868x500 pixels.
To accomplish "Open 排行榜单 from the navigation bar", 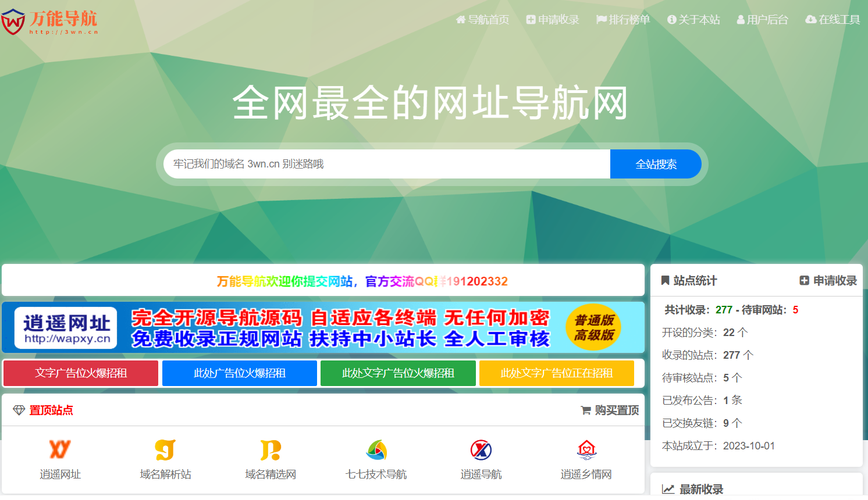I will point(624,19).
